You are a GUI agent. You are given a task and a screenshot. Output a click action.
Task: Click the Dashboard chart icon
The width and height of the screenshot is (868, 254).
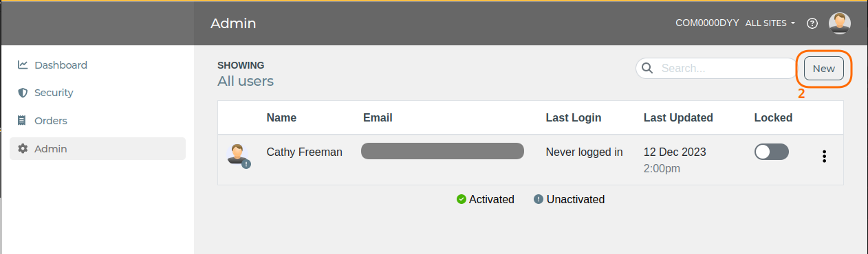(23, 65)
